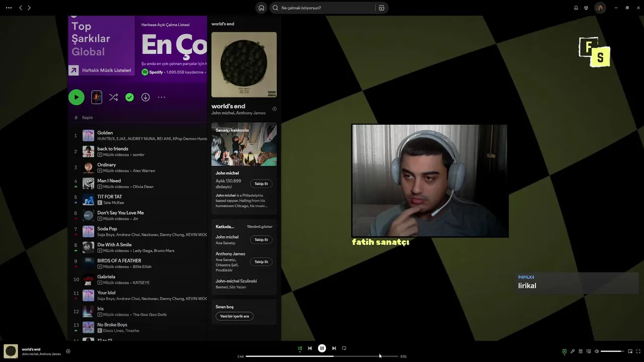Go back with the left arrow

(21, 8)
